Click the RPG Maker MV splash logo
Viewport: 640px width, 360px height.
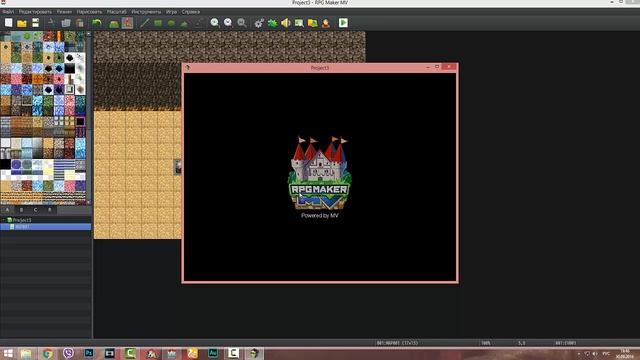[x=320, y=173]
